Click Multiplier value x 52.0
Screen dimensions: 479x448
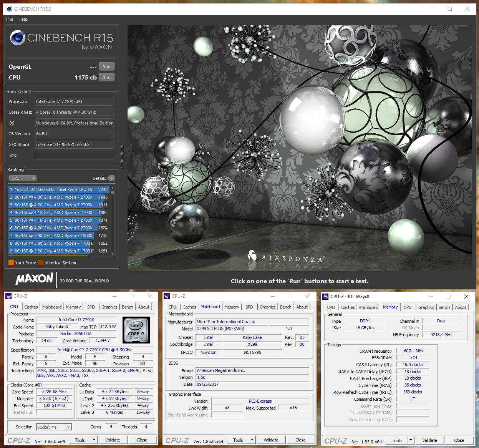click(54, 399)
